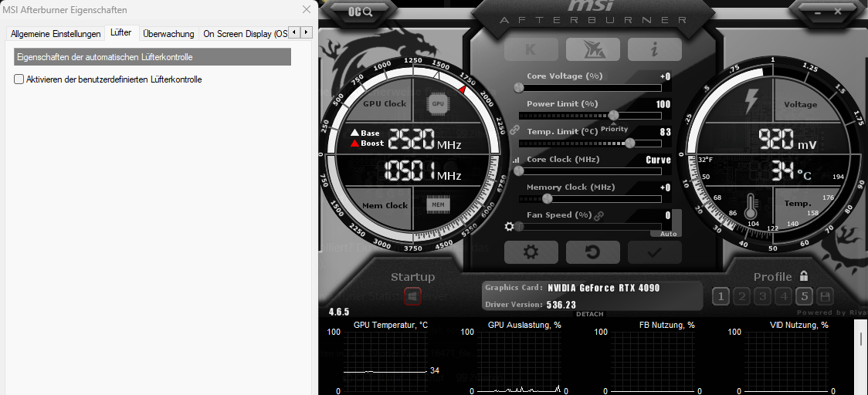868x395 pixels.
Task: Open the Allgemeine Einstellungen tab
Action: pyautogui.click(x=56, y=34)
